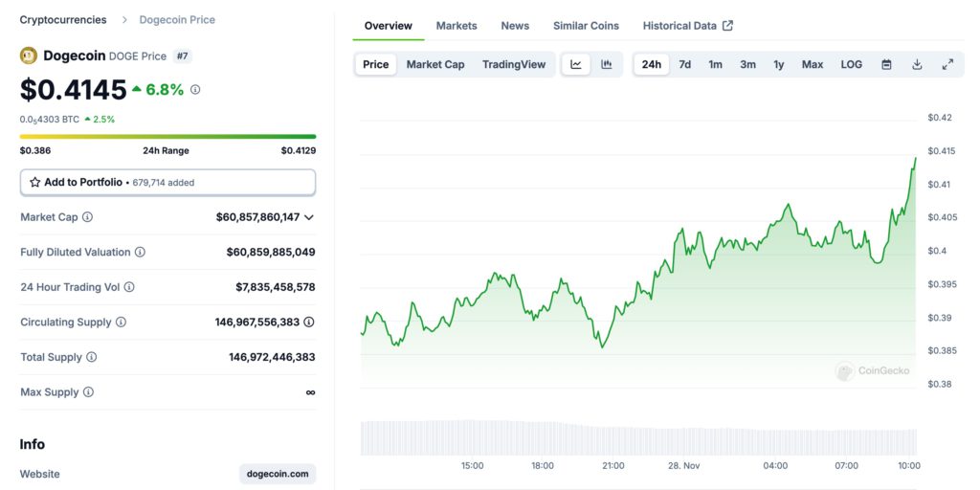Open the calendar date range picker
Screen dimensions: 980x490
pos(886,64)
